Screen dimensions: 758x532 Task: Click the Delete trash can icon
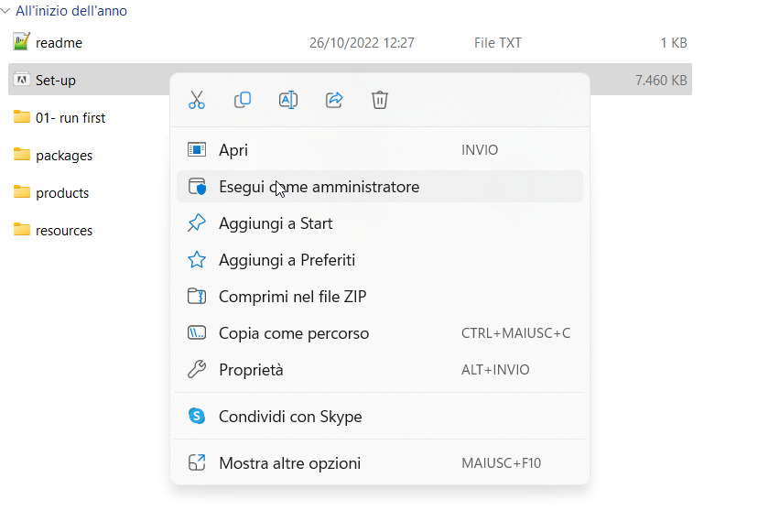click(380, 100)
